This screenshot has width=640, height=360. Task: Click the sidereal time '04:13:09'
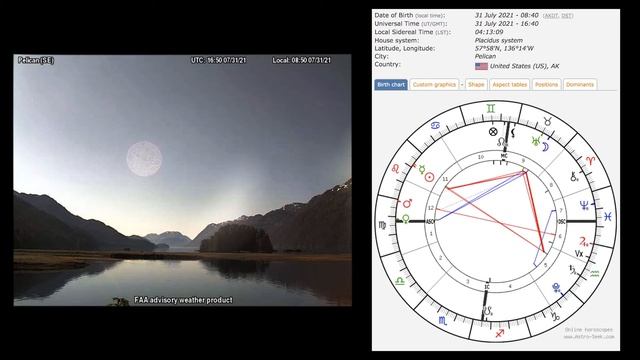[x=489, y=32]
